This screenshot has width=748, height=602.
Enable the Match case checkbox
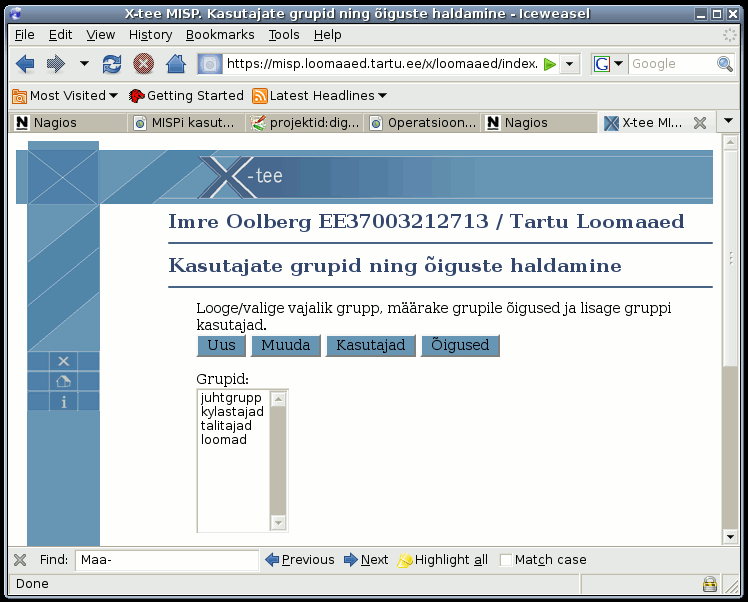(505, 560)
